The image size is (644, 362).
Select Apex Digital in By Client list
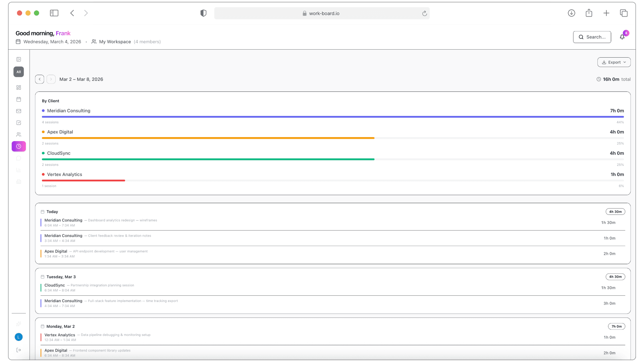(x=60, y=132)
